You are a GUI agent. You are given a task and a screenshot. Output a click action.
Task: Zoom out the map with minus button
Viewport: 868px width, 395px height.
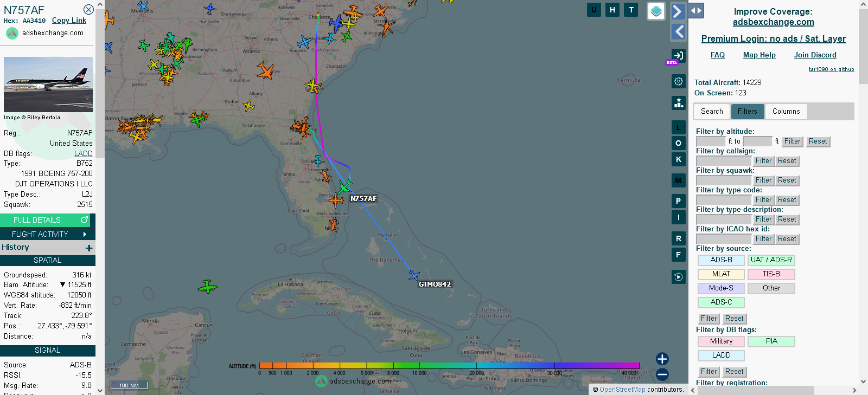point(662,374)
